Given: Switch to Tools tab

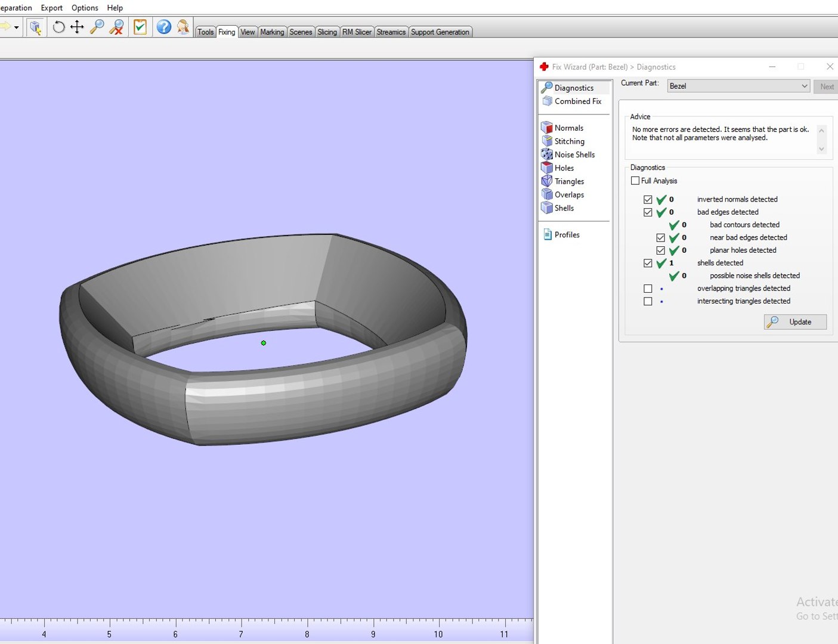Looking at the screenshot, I should click(206, 32).
